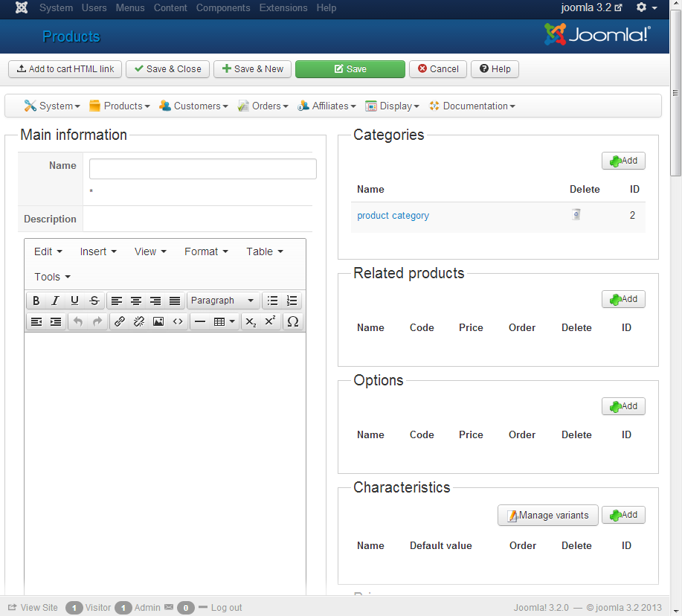Click the insert link icon

click(120, 321)
